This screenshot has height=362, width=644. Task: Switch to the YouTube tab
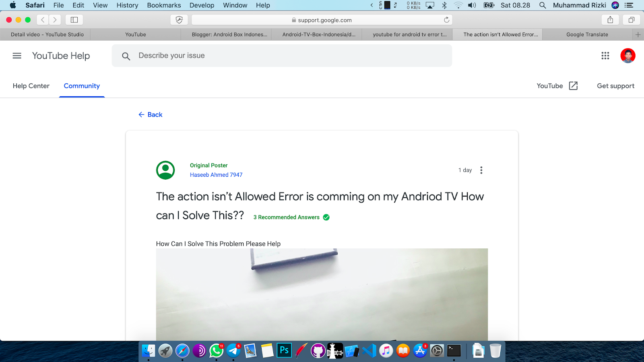click(x=136, y=35)
